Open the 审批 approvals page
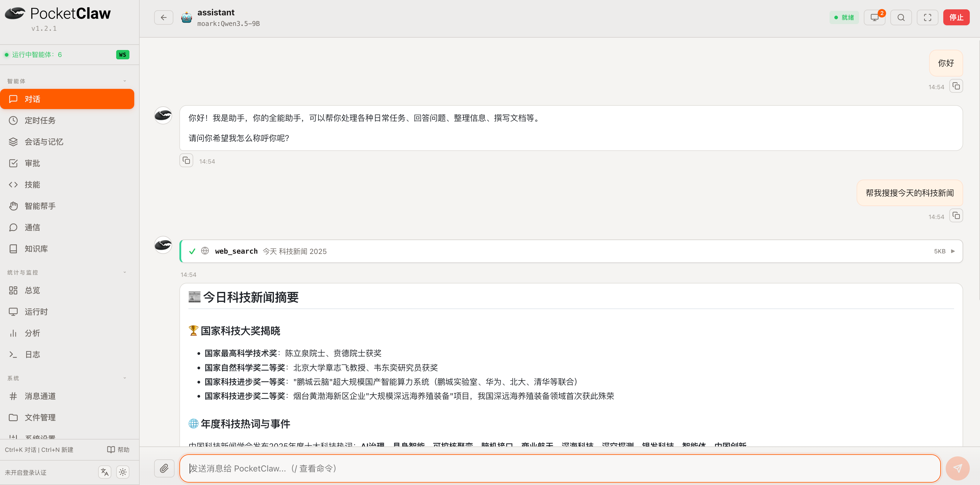 click(67, 163)
